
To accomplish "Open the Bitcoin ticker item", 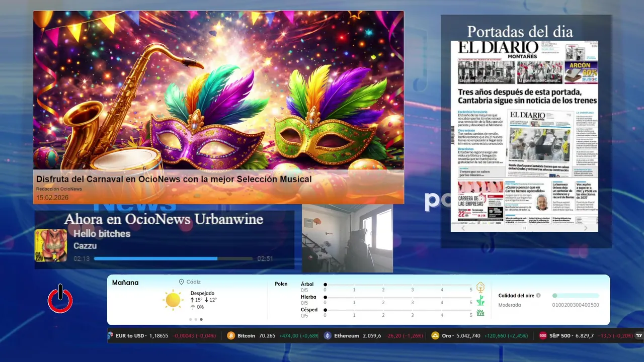I will click(x=273, y=335).
